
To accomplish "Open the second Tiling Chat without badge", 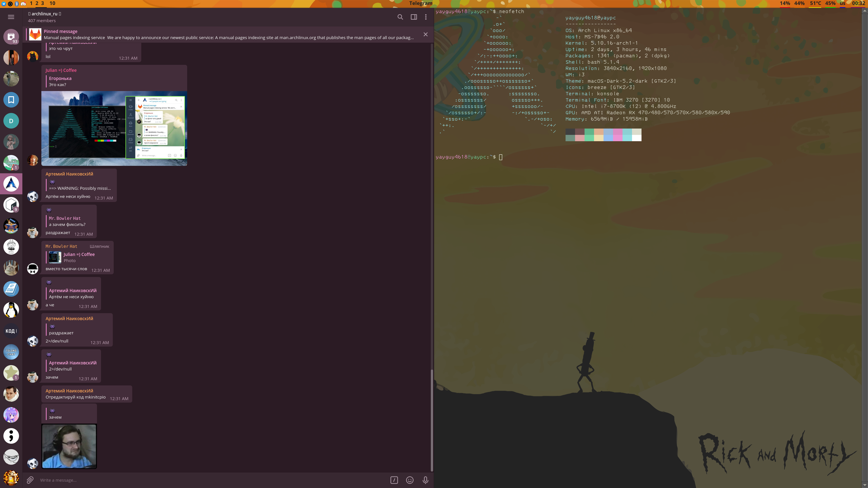I will 11,352.
